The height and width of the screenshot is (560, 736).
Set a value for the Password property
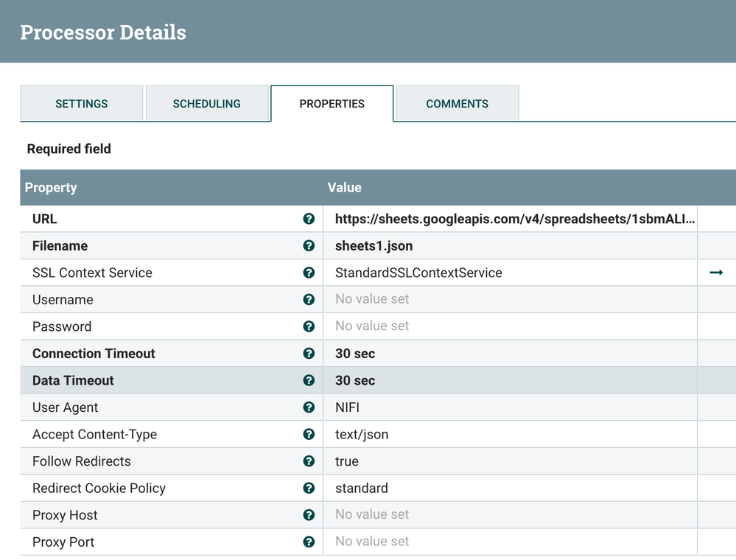tap(510, 326)
